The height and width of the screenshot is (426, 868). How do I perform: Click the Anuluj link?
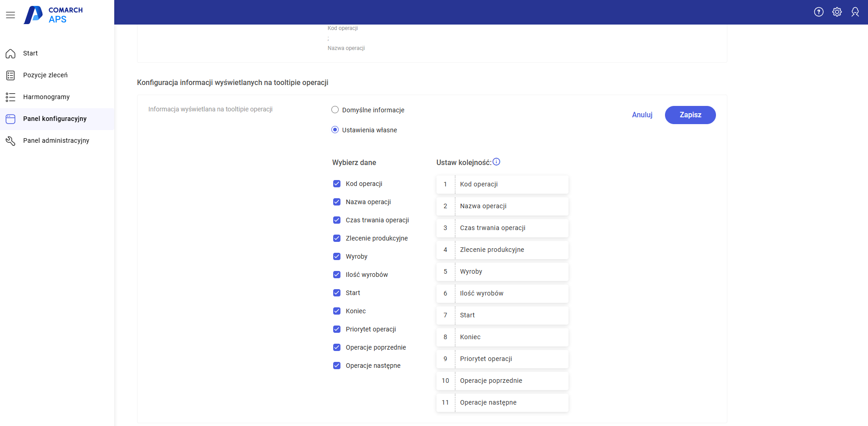642,115
